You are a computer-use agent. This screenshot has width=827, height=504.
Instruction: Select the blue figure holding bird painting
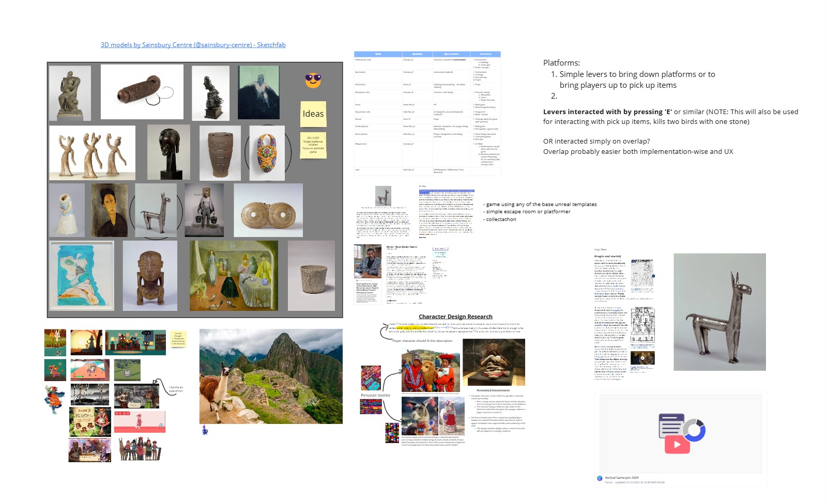tap(258, 92)
